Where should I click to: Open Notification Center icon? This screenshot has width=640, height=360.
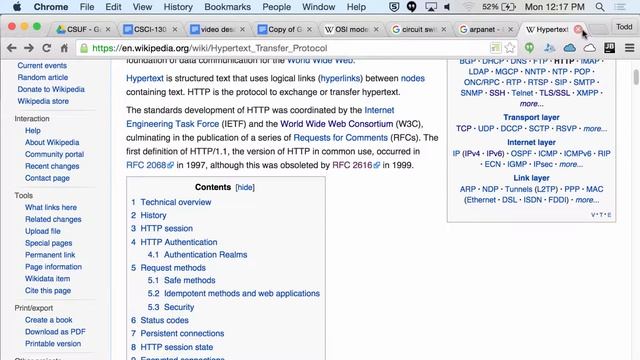(620, 7)
